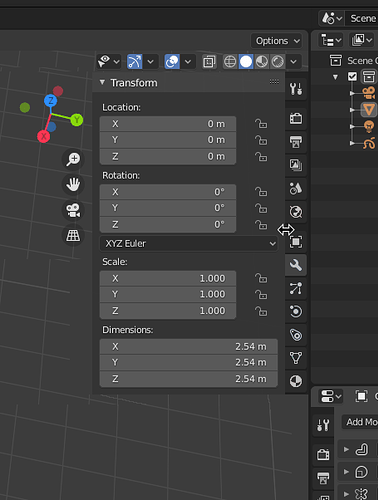378x500 pixels.
Task: Open the Object Data mesh tab
Action: tap(296, 358)
